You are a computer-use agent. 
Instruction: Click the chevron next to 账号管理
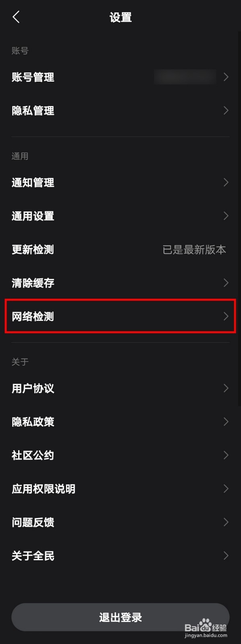pos(226,77)
